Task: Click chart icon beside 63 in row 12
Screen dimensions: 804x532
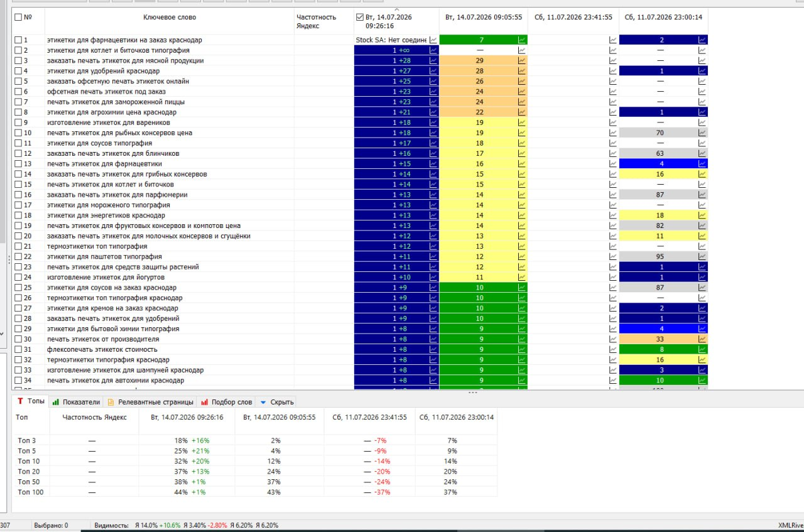Action: pyautogui.click(x=702, y=153)
